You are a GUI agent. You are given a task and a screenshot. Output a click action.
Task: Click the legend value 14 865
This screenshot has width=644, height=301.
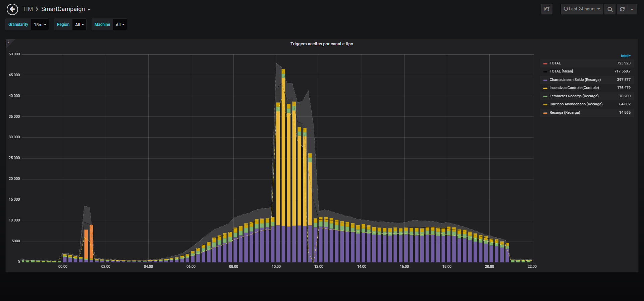(x=625, y=112)
